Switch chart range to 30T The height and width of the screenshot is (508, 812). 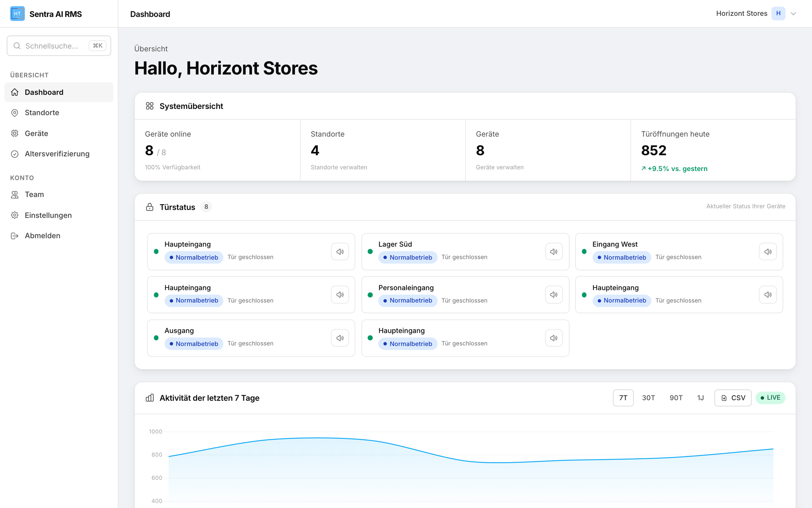[x=648, y=398]
